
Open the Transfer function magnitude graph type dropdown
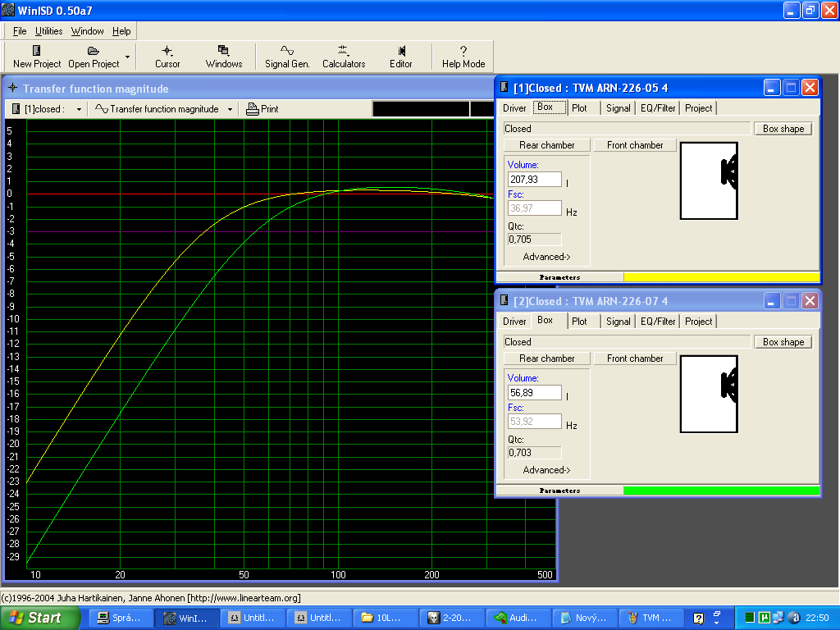(230, 109)
